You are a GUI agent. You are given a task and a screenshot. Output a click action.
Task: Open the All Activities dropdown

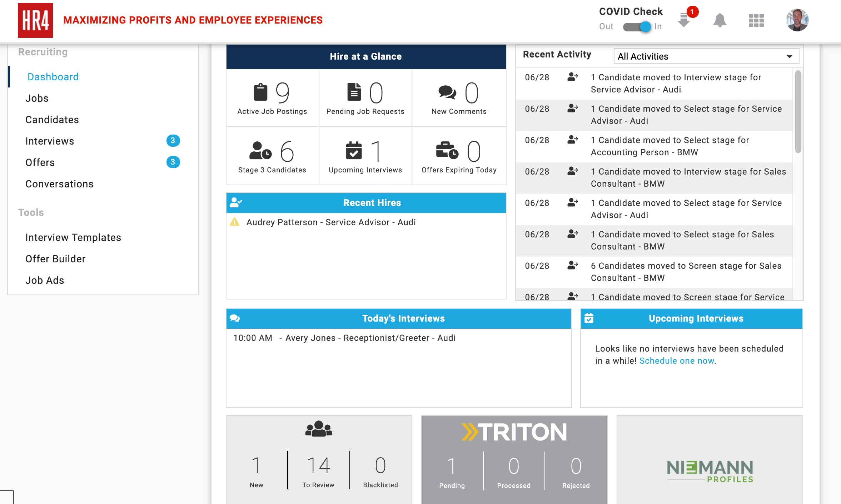point(706,56)
